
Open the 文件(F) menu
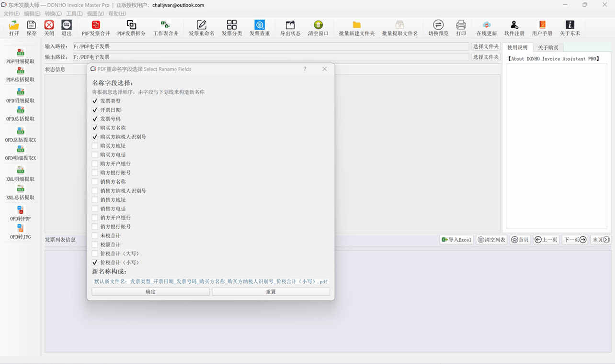coord(11,13)
